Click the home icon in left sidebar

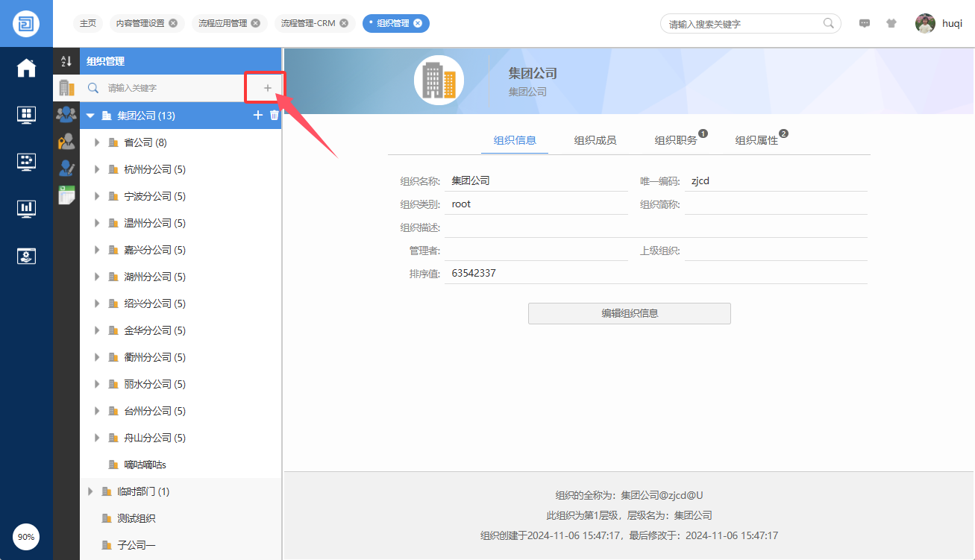click(x=26, y=68)
